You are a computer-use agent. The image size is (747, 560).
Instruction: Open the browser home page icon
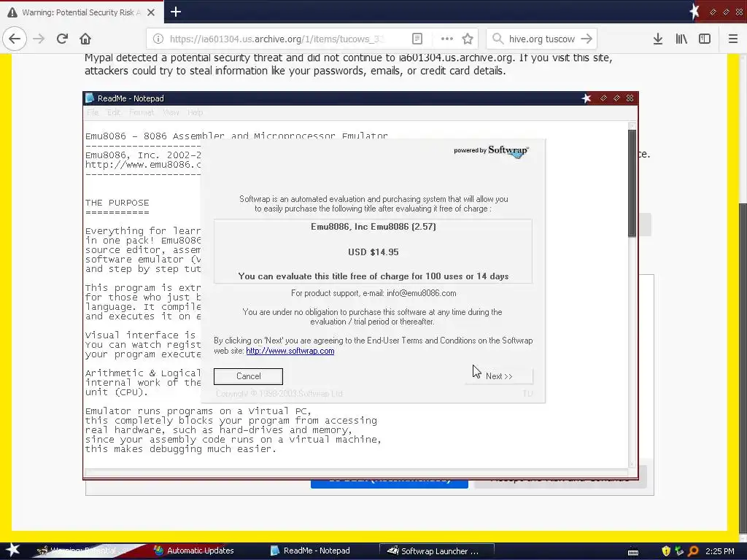click(85, 39)
